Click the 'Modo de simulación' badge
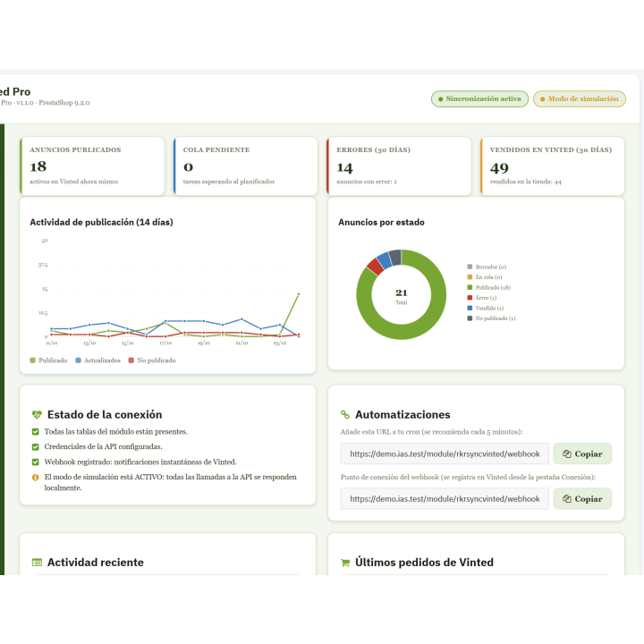This screenshot has width=644, height=644. [x=579, y=99]
